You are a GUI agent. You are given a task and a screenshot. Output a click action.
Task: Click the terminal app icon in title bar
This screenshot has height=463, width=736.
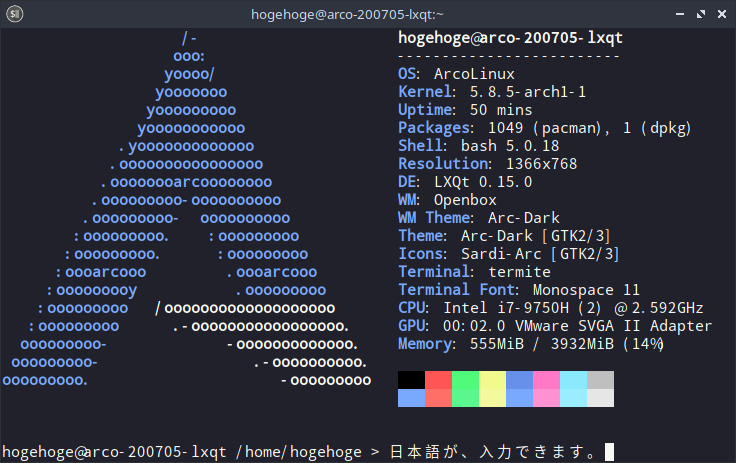point(15,14)
